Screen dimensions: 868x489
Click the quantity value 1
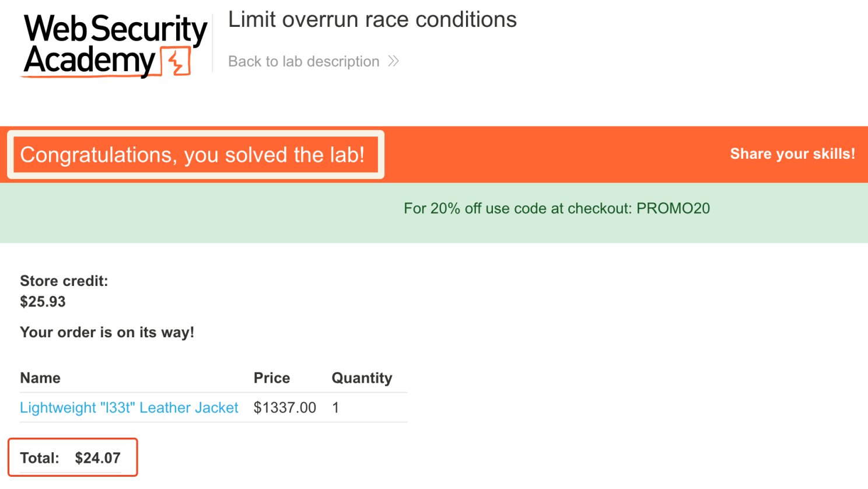coord(335,407)
